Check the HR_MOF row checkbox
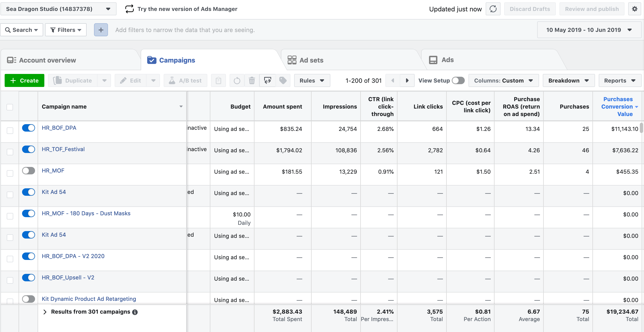The height and width of the screenshot is (332, 644). [x=10, y=173]
